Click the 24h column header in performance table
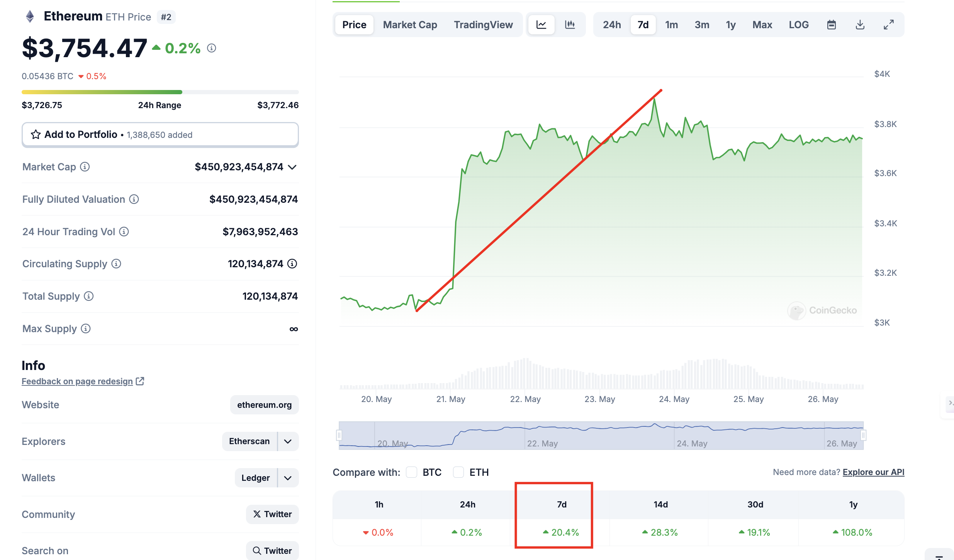The height and width of the screenshot is (560, 954). tap(467, 504)
